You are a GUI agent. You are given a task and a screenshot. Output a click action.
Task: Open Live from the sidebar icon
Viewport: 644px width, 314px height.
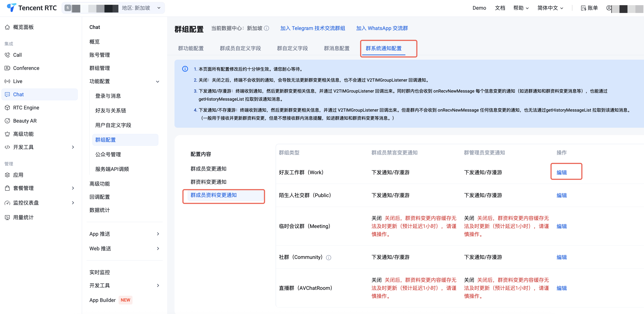coord(8,81)
